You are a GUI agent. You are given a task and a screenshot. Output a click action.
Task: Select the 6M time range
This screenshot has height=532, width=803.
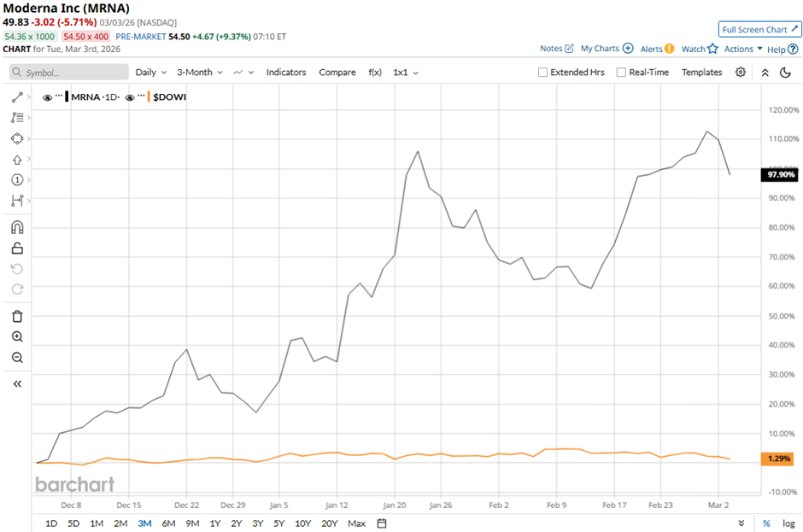coord(168,523)
